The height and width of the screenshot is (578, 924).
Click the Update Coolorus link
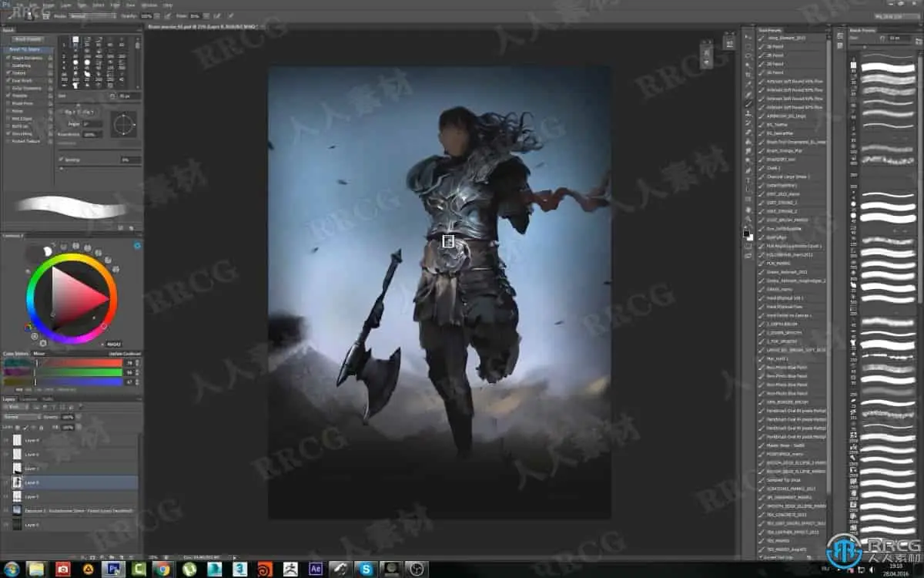pyautogui.click(x=125, y=354)
